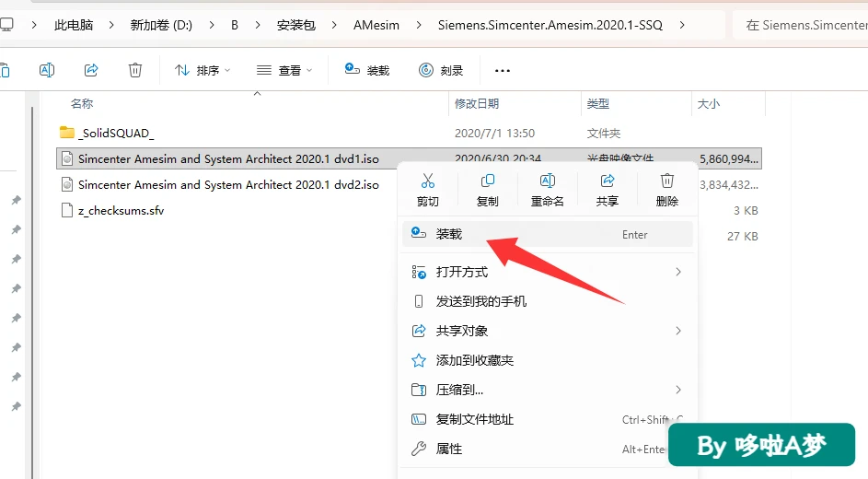Click the toolbar delete trash icon
Screen dimensions: 868x479
[135, 70]
